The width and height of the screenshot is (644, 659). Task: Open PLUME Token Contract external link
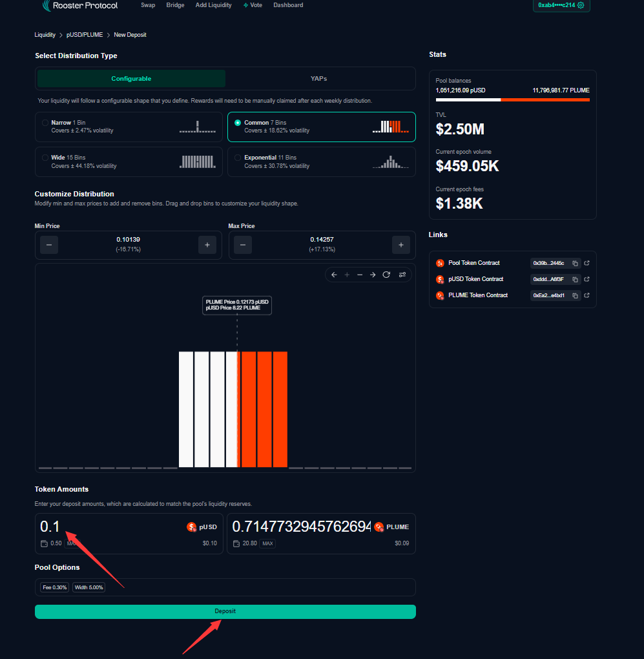click(x=587, y=295)
